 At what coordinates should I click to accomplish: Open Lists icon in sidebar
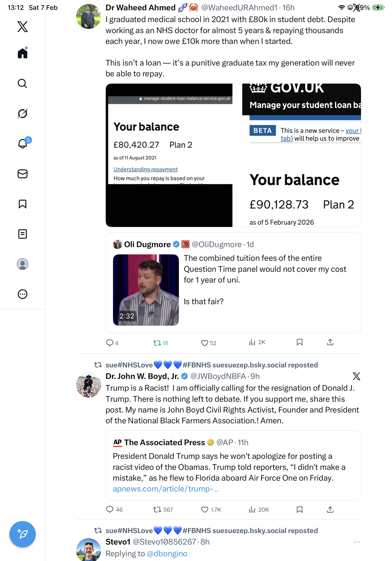coord(23,234)
